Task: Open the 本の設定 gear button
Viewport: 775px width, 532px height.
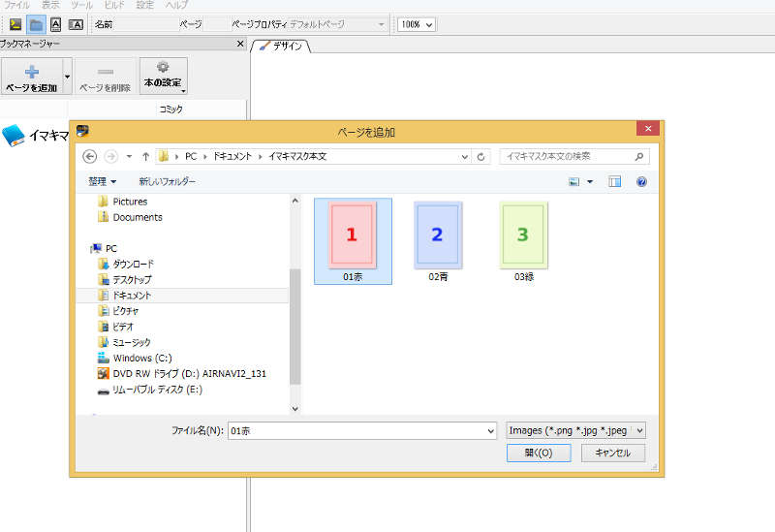Action: (163, 77)
